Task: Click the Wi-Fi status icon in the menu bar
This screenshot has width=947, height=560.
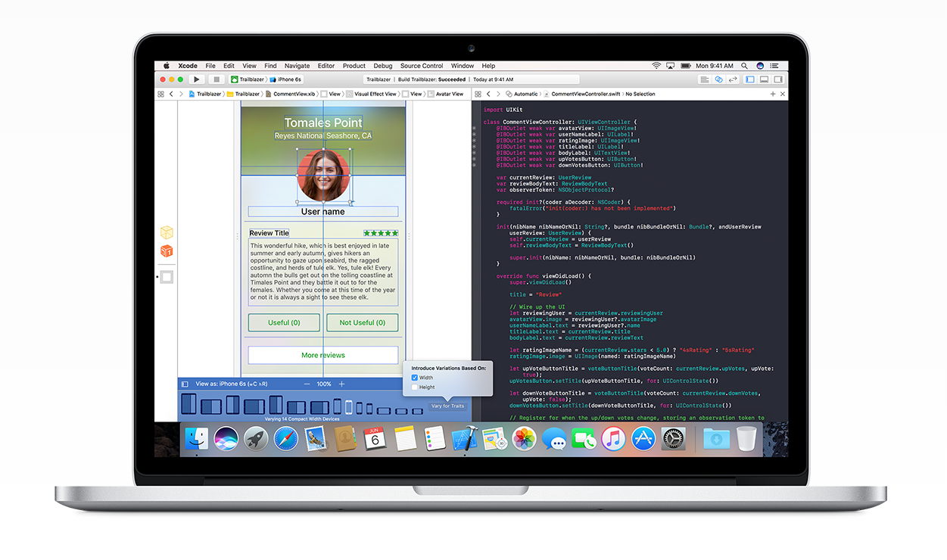Action: [656, 66]
